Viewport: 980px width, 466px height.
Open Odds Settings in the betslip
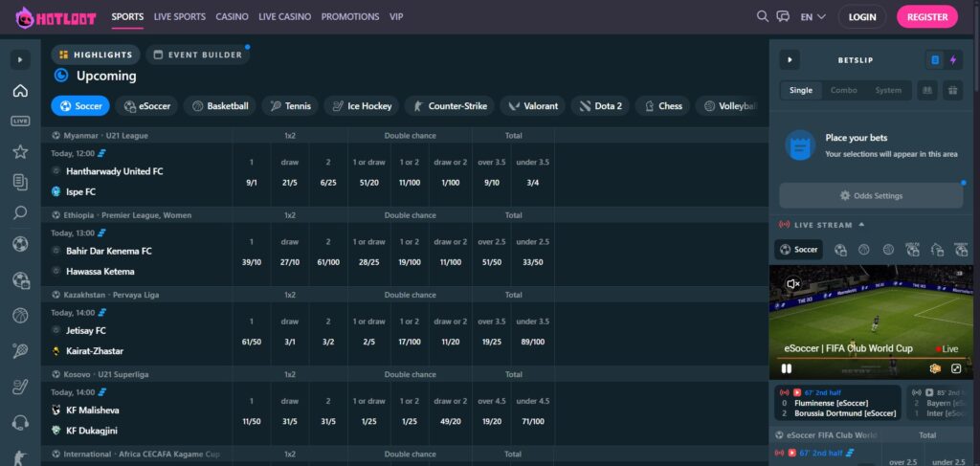pyautogui.click(x=870, y=195)
